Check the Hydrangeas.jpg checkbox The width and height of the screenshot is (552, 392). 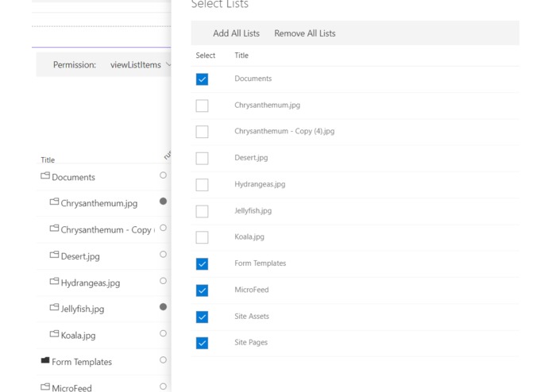click(202, 185)
